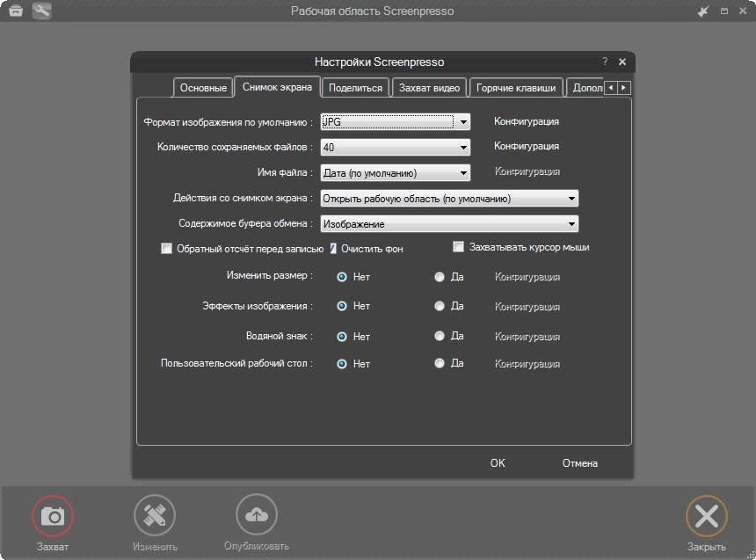The width and height of the screenshot is (756, 560).
Task: Click the Capture camera icon
Action: pyautogui.click(x=53, y=516)
